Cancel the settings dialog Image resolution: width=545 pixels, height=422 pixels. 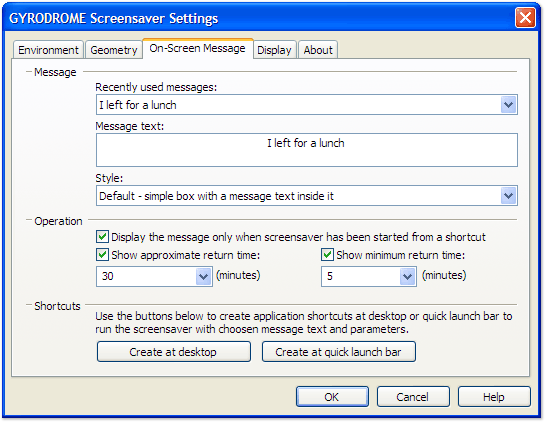(413, 397)
